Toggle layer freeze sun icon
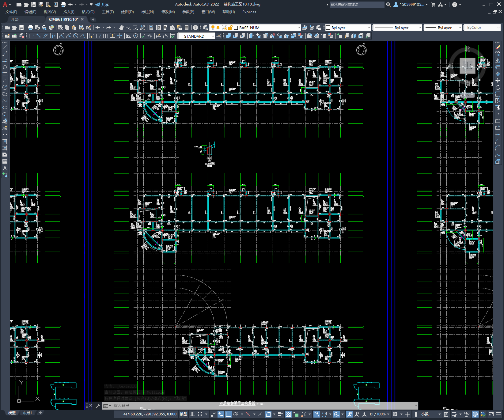Image resolution: width=504 pixels, height=420 pixels. [218, 28]
